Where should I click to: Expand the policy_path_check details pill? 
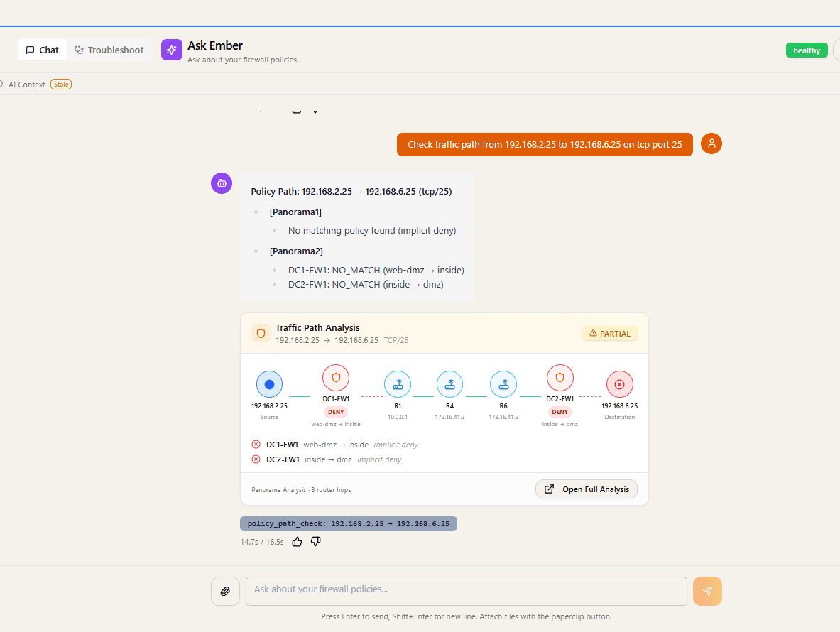[348, 523]
